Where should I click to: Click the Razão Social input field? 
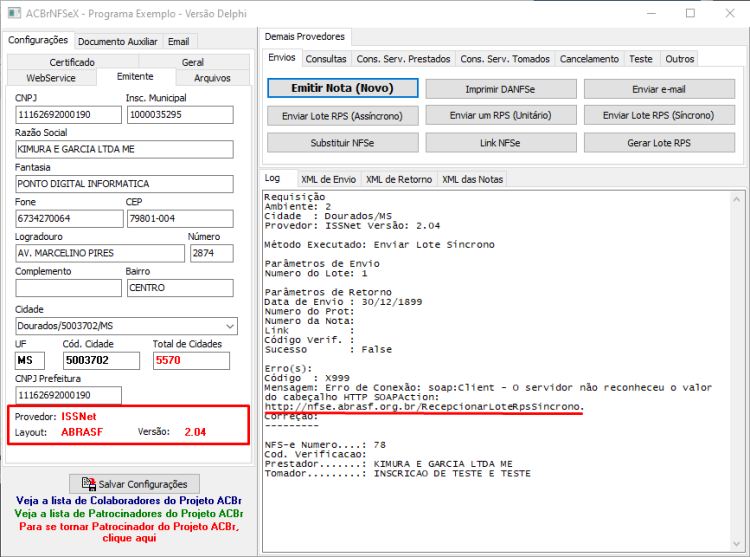[124, 149]
